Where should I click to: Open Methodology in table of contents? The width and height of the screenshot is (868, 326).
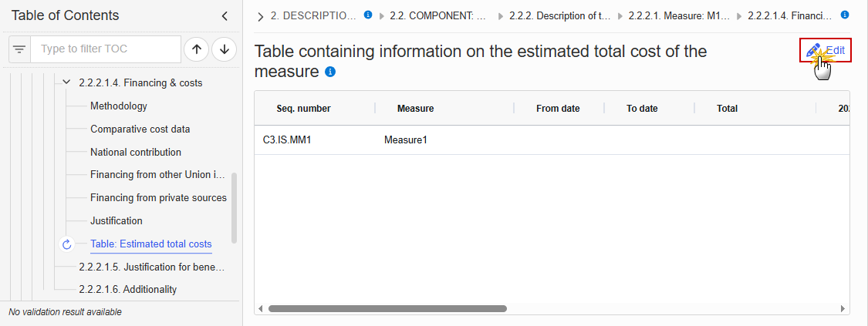pyautogui.click(x=118, y=106)
